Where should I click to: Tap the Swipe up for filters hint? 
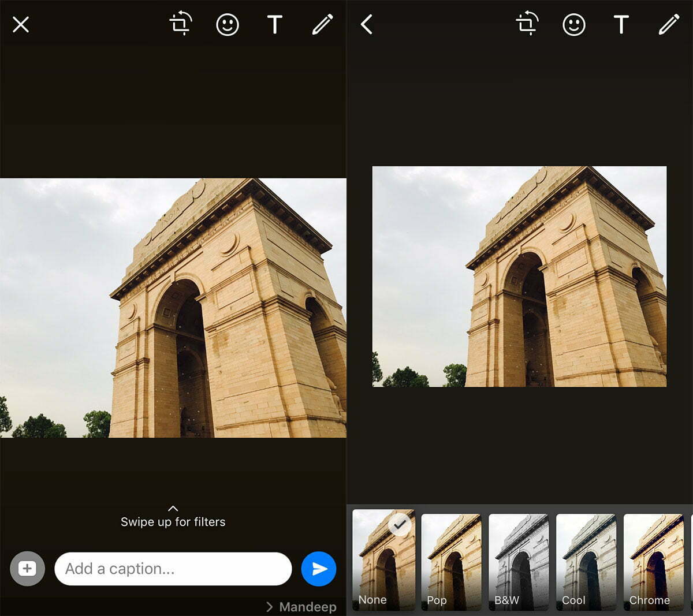tap(173, 517)
